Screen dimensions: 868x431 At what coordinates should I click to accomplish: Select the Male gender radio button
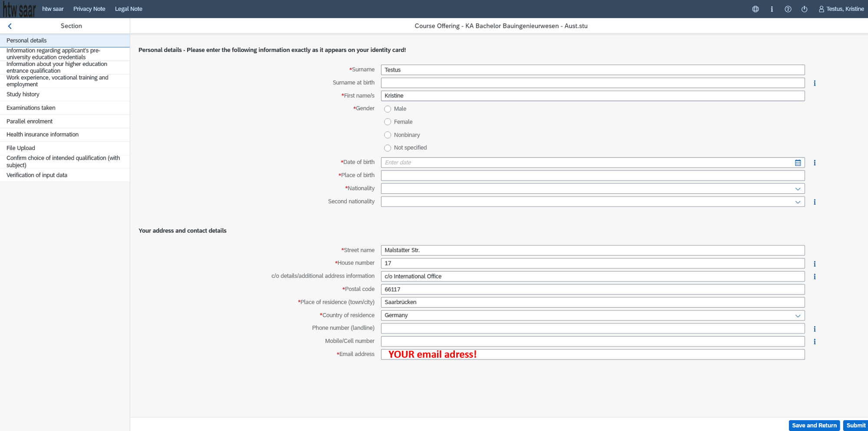coord(388,109)
